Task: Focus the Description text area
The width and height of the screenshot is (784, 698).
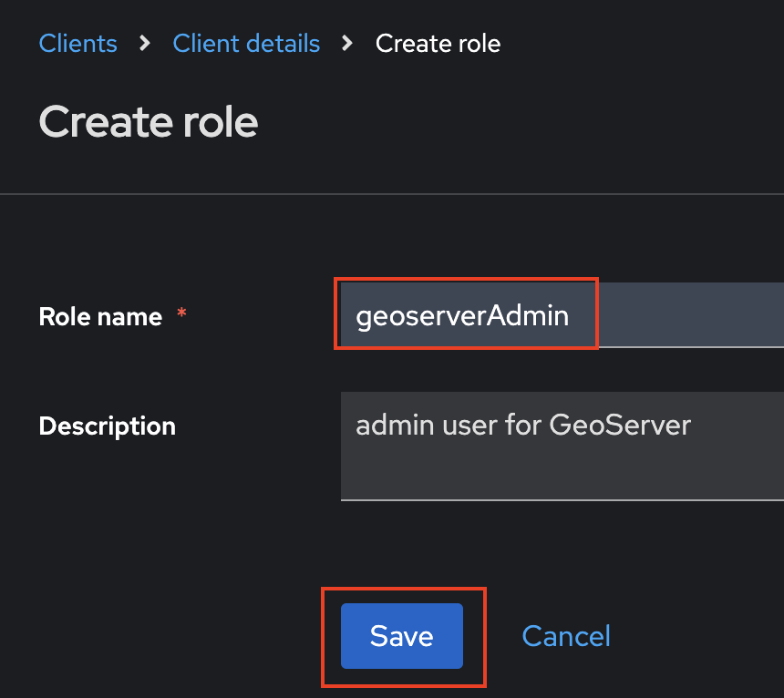Action: tap(562, 465)
